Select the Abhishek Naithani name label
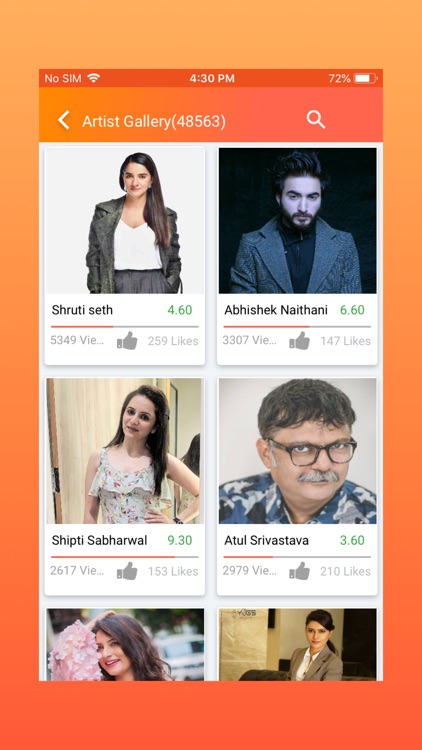Screen dimensions: 422x750 (276, 310)
